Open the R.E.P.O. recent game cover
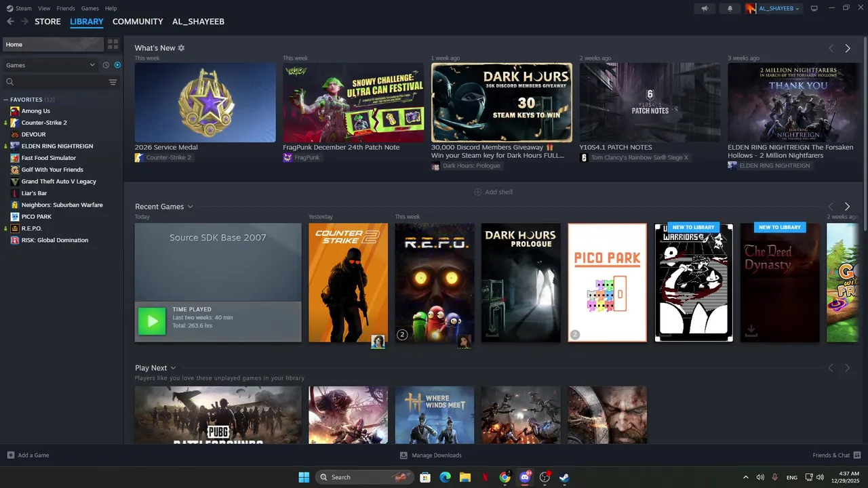This screenshot has height=488, width=868. click(x=435, y=283)
